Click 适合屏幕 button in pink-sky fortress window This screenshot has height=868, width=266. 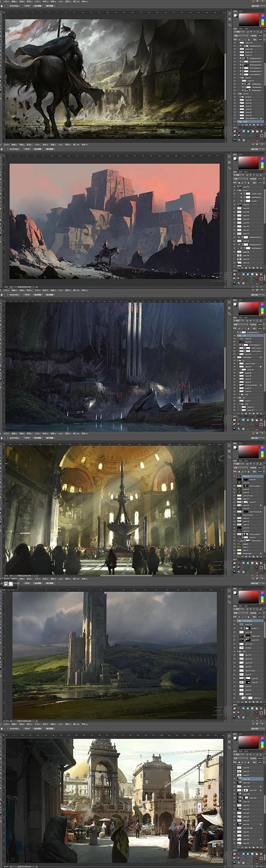38,149
